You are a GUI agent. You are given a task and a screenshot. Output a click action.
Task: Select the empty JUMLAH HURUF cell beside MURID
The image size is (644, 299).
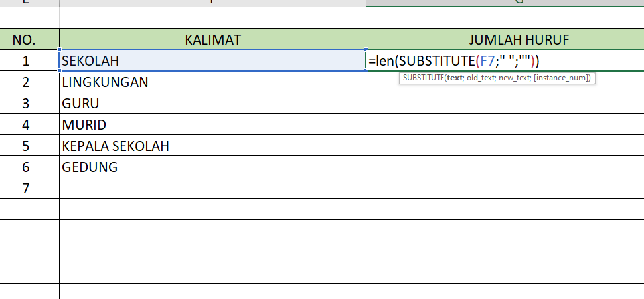click(x=505, y=125)
